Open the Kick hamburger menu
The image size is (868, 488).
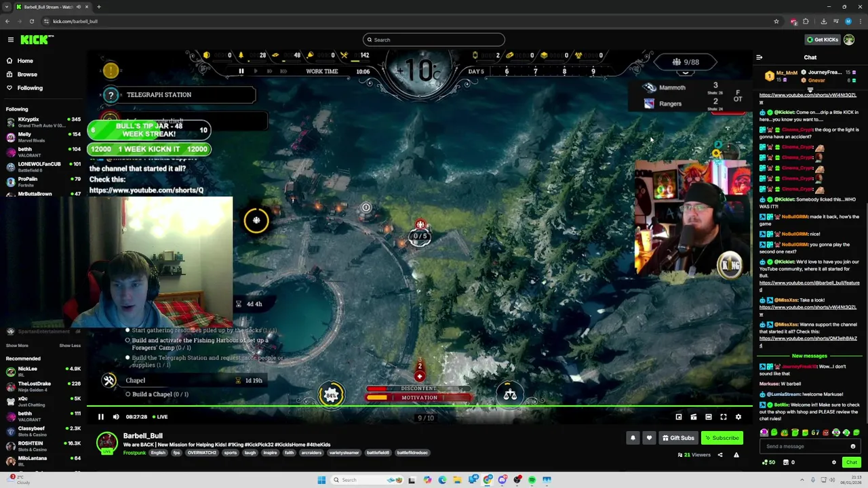11,39
